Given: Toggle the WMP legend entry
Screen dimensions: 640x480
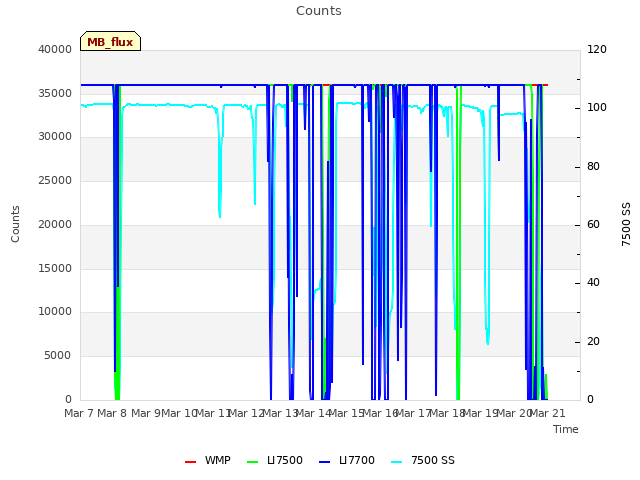Looking at the screenshot, I should click(208, 460).
